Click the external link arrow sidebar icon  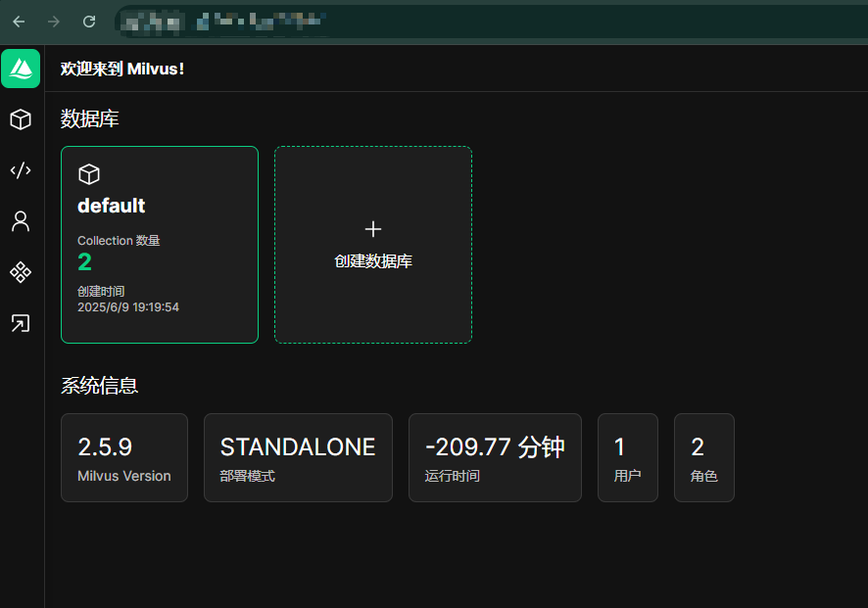21,323
